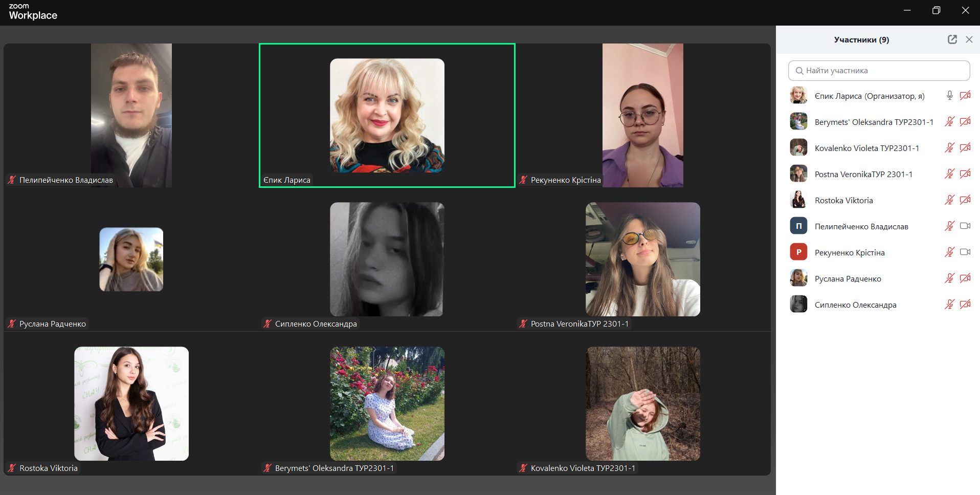
Task: Select Руслана Радченко avatar in participants list
Action: tap(798, 278)
